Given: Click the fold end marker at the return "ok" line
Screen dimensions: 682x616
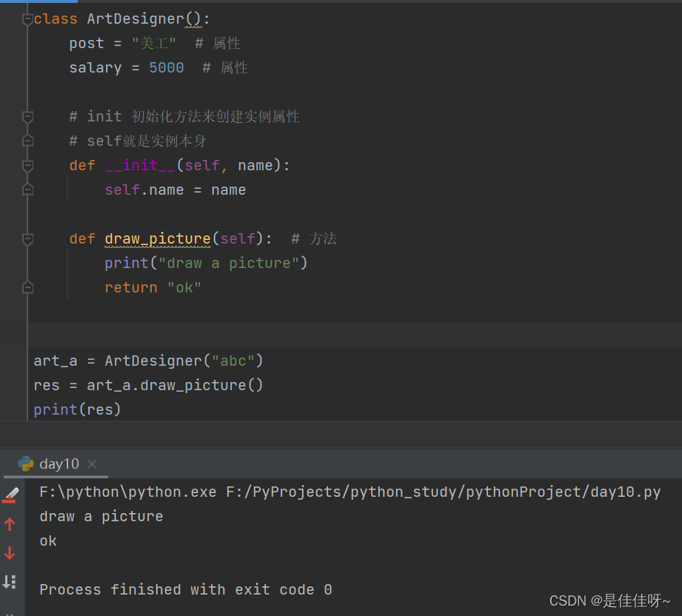Looking at the screenshot, I should [27, 287].
